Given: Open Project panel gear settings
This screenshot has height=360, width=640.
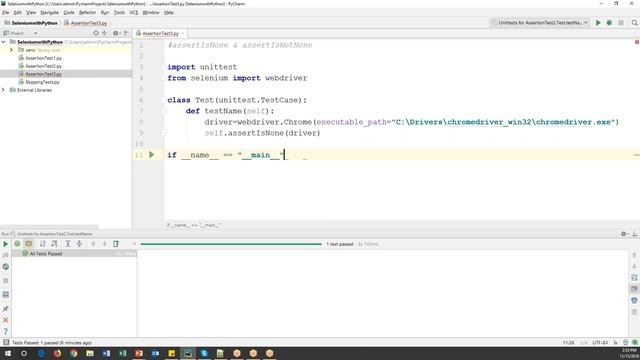Looking at the screenshot, I should (x=116, y=33).
